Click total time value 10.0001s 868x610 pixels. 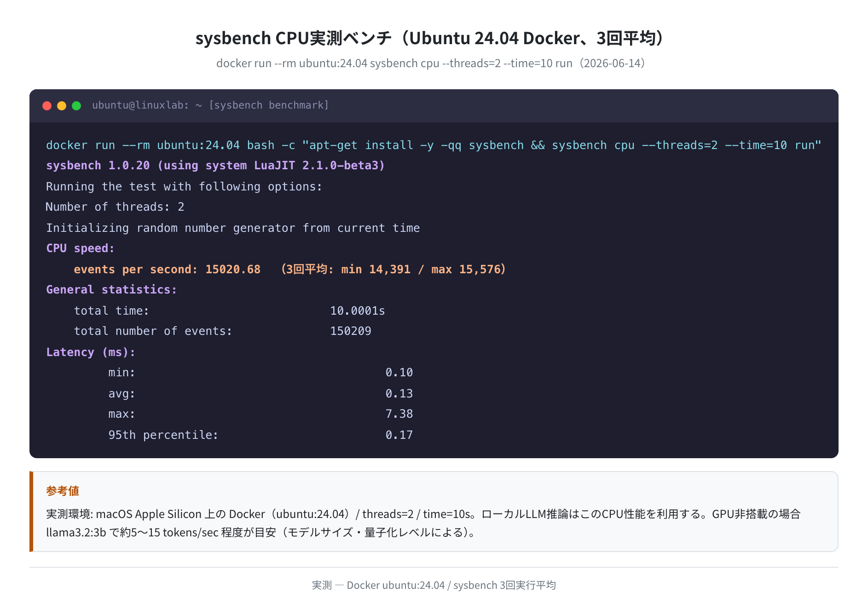(x=358, y=311)
